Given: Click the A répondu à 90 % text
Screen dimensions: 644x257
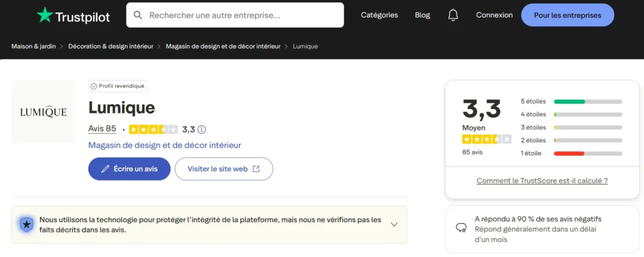Looking at the screenshot, I should pos(538,219).
